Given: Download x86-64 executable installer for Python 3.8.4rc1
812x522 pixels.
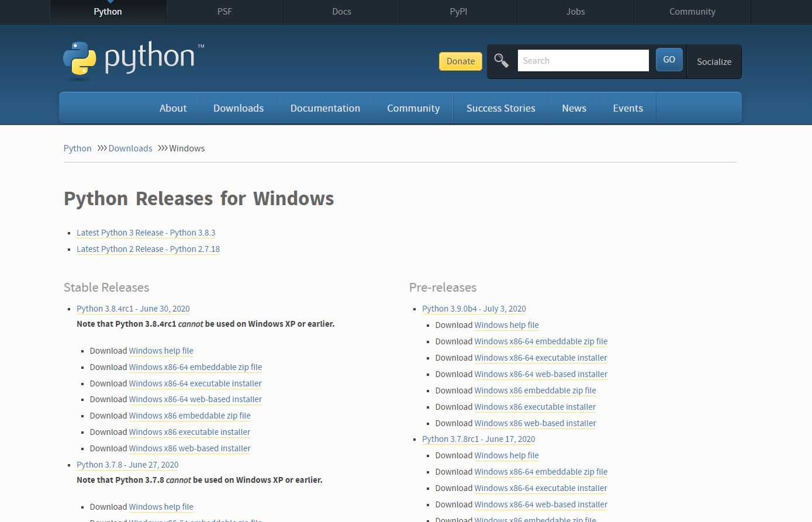Looking at the screenshot, I should [195, 383].
